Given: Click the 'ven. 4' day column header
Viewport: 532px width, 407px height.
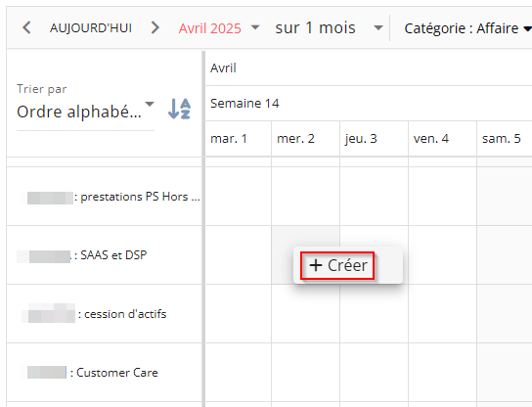Looking at the screenshot, I should coord(443,139).
